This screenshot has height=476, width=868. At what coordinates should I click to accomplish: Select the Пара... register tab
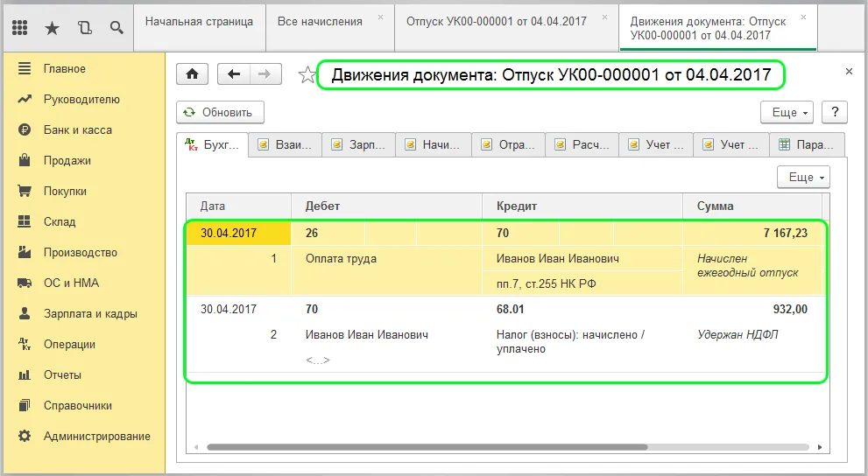point(807,145)
